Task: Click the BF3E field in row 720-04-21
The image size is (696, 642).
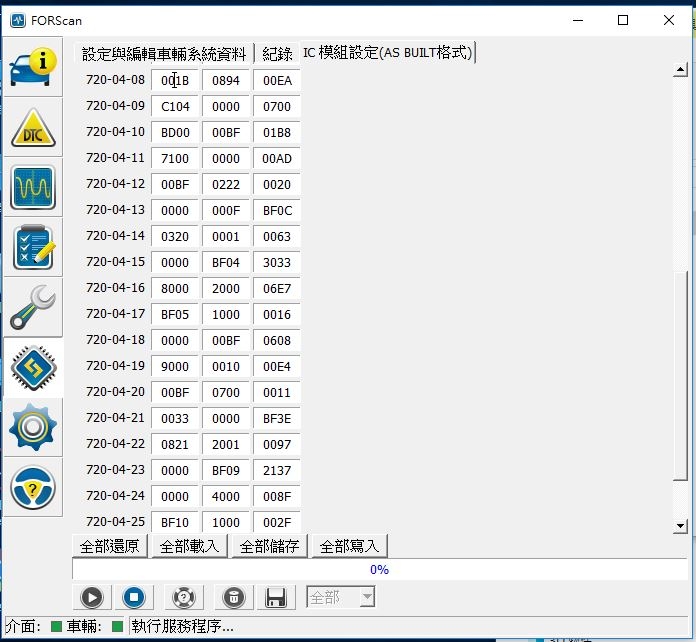Action: (x=277, y=418)
